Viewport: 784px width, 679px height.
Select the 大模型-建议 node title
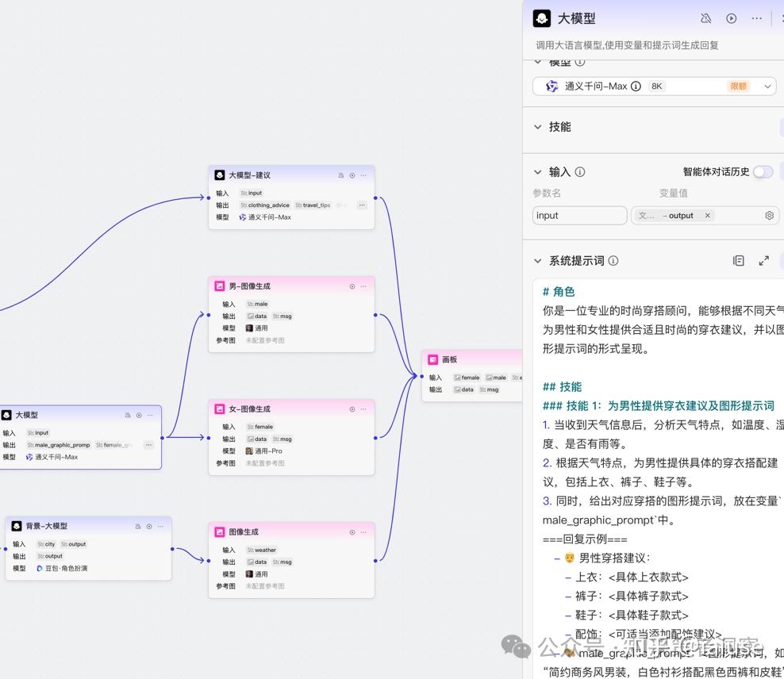(x=249, y=175)
